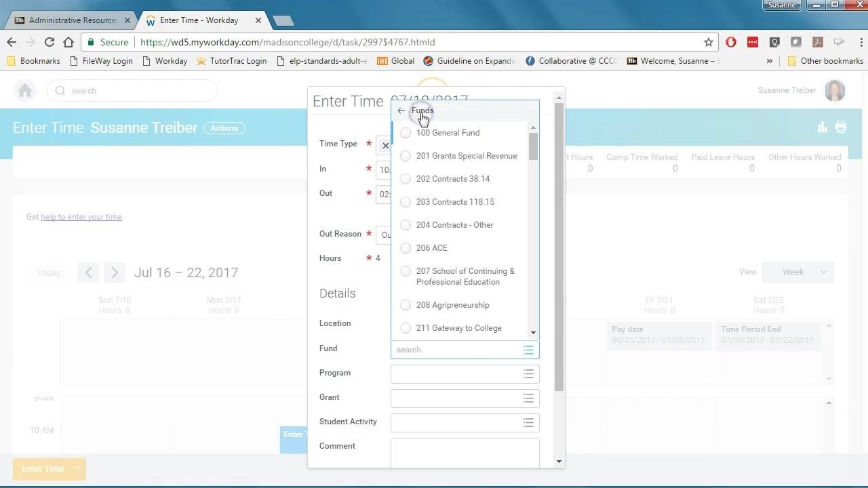Open the Workday bookmark
This screenshot has height=488, width=868.
pos(164,61)
